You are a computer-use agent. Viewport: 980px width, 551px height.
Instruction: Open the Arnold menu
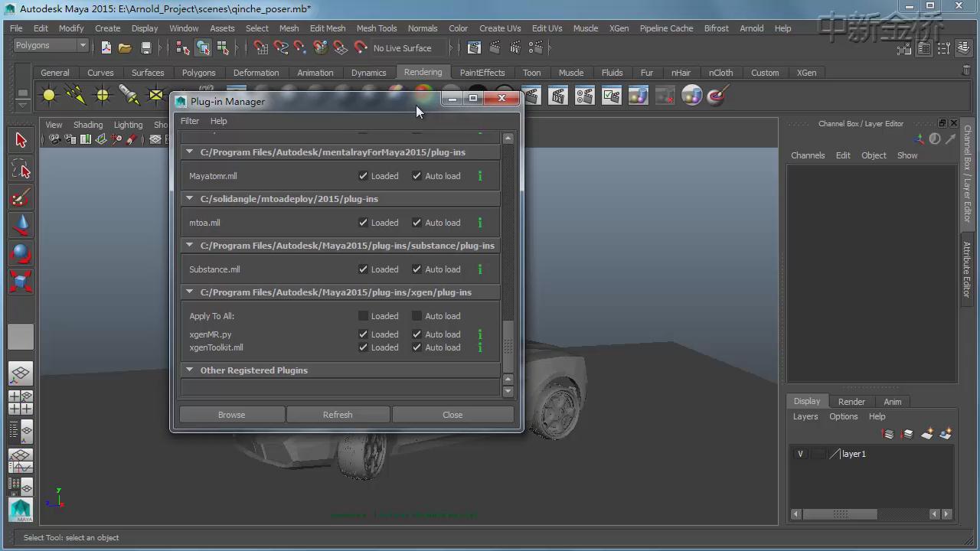point(751,28)
